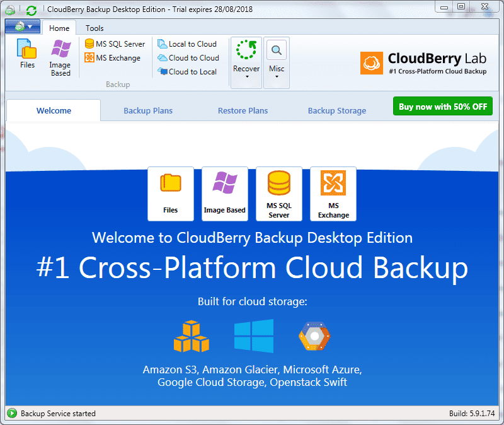Click 'Google Cloud Storage, Openstack Swift' text

(253, 382)
